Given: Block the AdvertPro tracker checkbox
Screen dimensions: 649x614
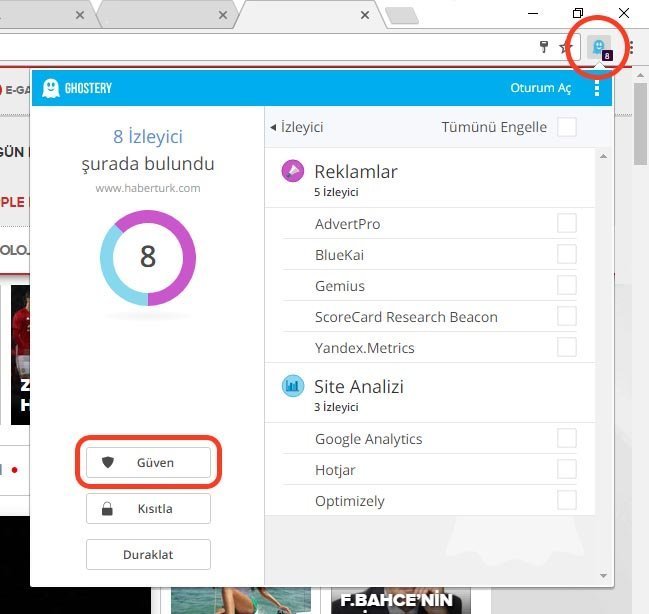Looking at the screenshot, I should point(567,224).
